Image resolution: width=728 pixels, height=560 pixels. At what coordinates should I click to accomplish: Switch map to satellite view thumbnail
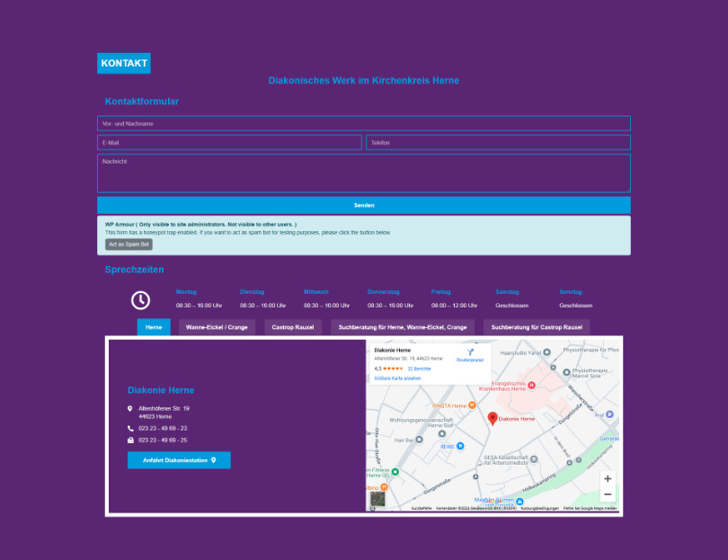(x=378, y=499)
